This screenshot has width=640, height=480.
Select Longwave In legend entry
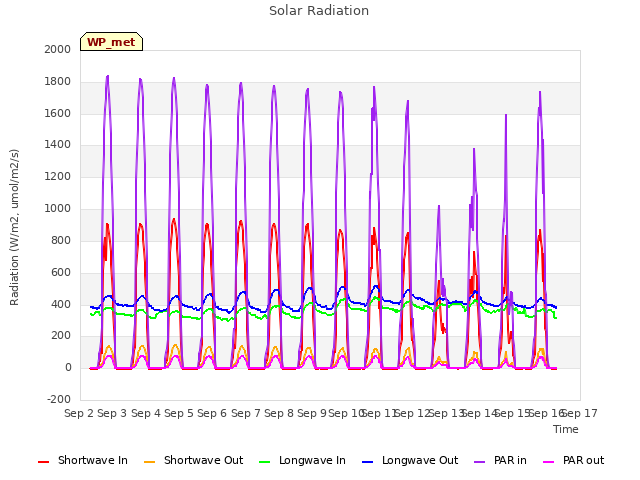pos(302,460)
